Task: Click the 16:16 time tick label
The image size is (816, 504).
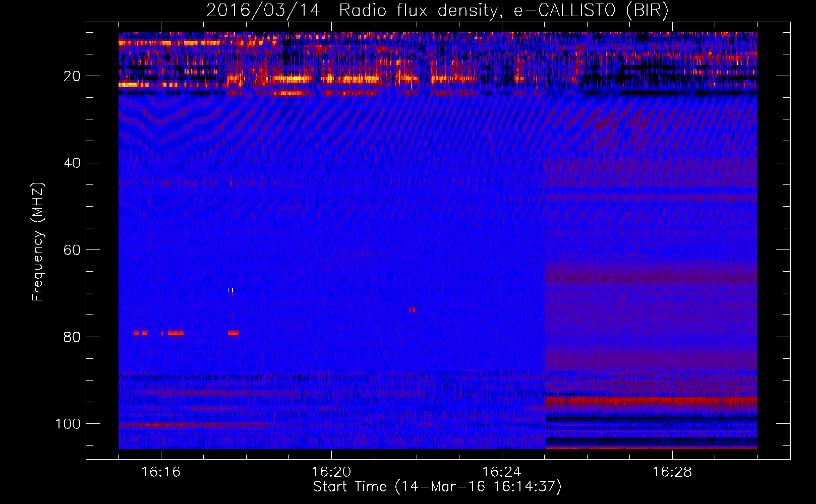Action: pos(161,472)
